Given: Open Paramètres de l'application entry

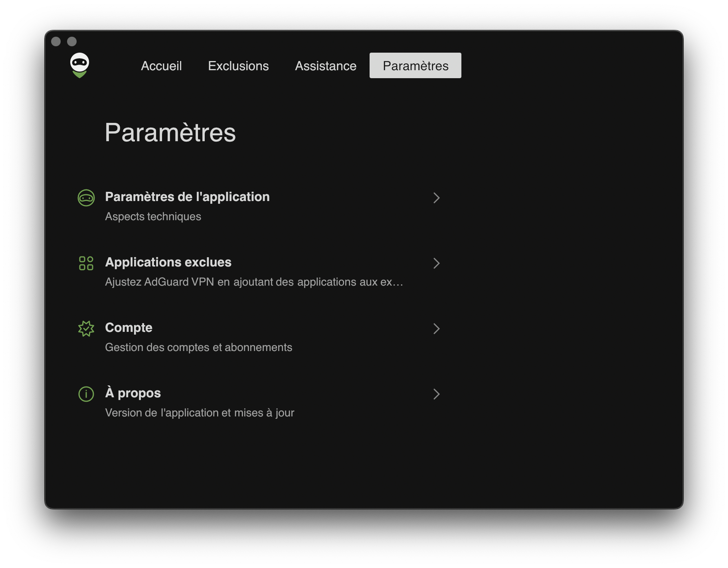Looking at the screenshot, I should [259, 206].
